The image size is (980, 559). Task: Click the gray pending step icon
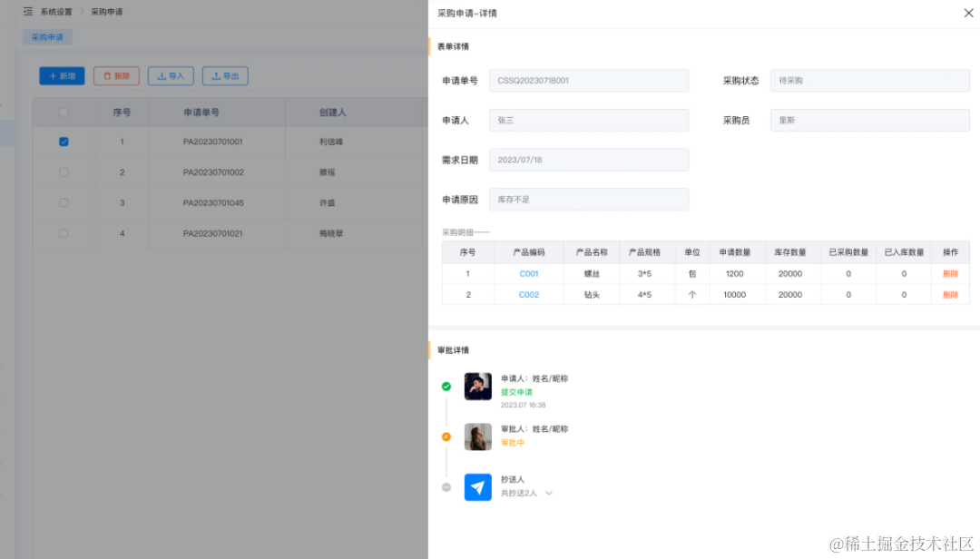pos(446,487)
